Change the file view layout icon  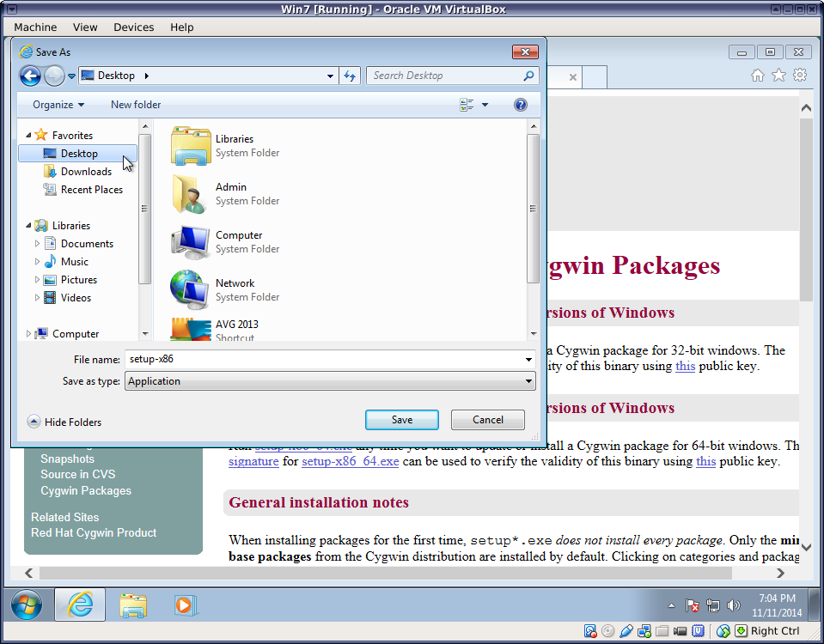pyautogui.click(x=467, y=105)
